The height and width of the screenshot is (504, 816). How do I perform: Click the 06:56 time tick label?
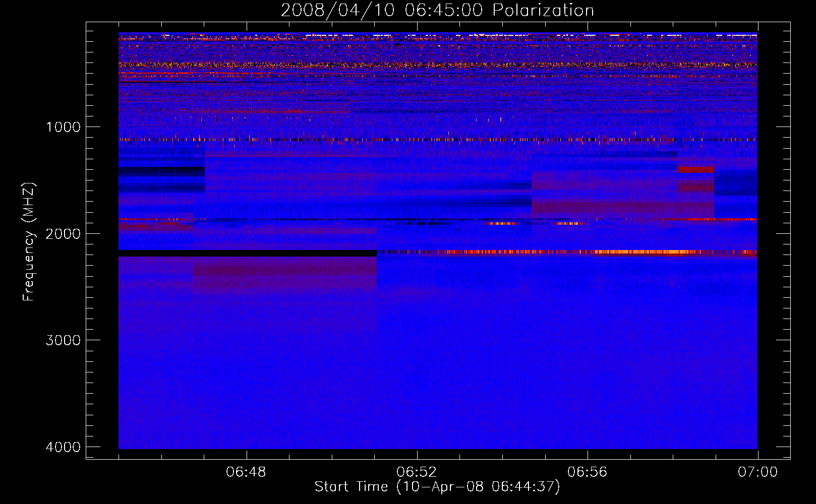(587, 472)
